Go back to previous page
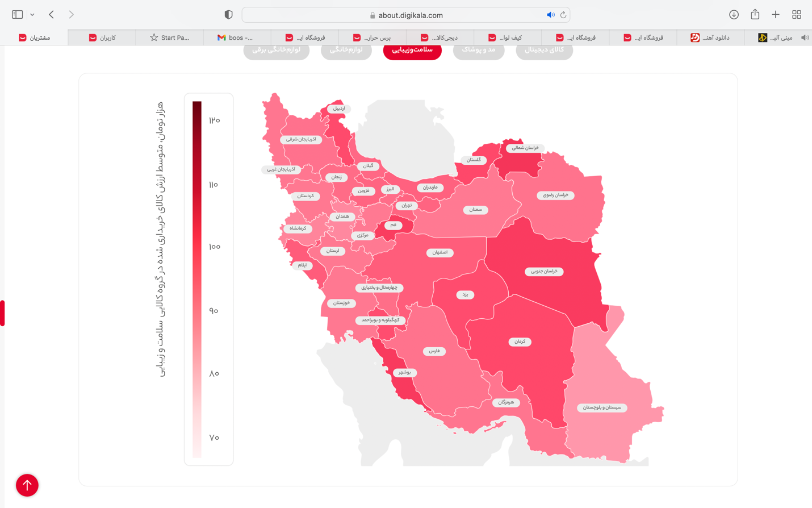The image size is (812, 508). pyautogui.click(x=51, y=15)
